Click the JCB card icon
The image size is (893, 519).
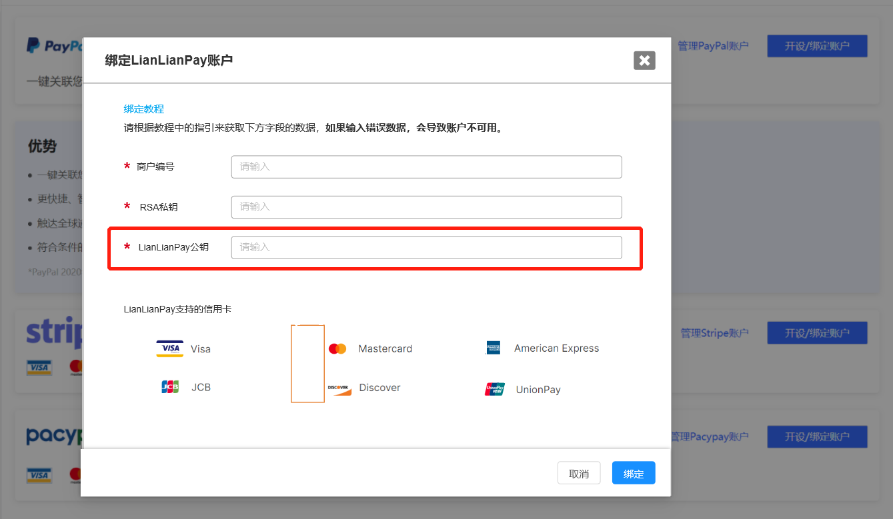pyautogui.click(x=170, y=387)
